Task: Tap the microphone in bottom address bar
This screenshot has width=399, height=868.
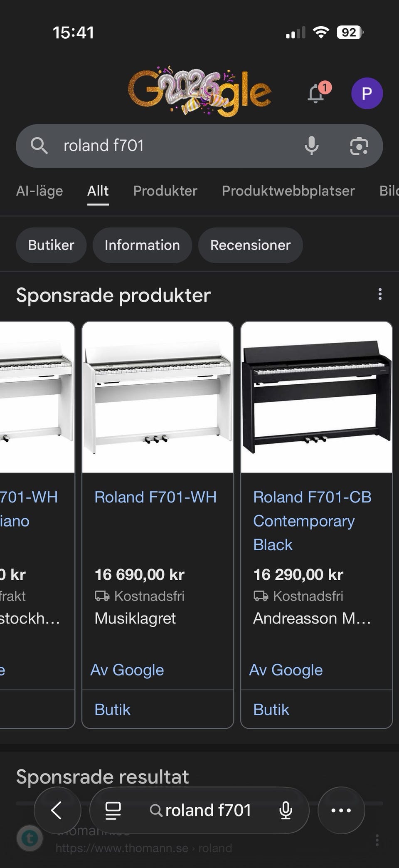Action: coord(286,810)
